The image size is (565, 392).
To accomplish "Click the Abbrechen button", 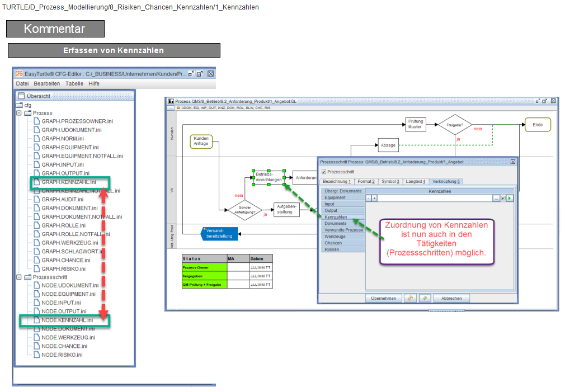I will point(451,298).
